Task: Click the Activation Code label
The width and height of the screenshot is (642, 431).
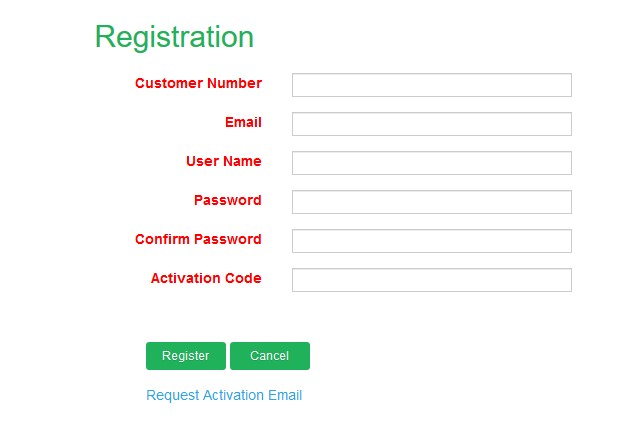Action: point(206,278)
